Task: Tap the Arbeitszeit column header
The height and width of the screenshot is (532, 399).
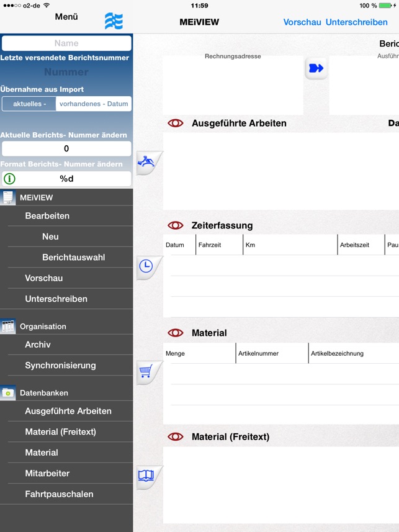Action: (361, 245)
